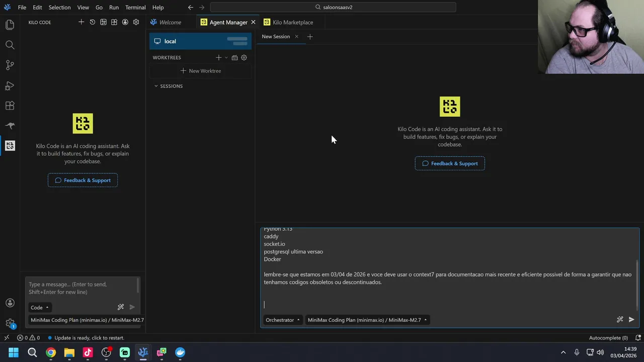This screenshot has height=362, width=644.
Task: Open the Search view in activity bar
Action: [x=10, y=45]
